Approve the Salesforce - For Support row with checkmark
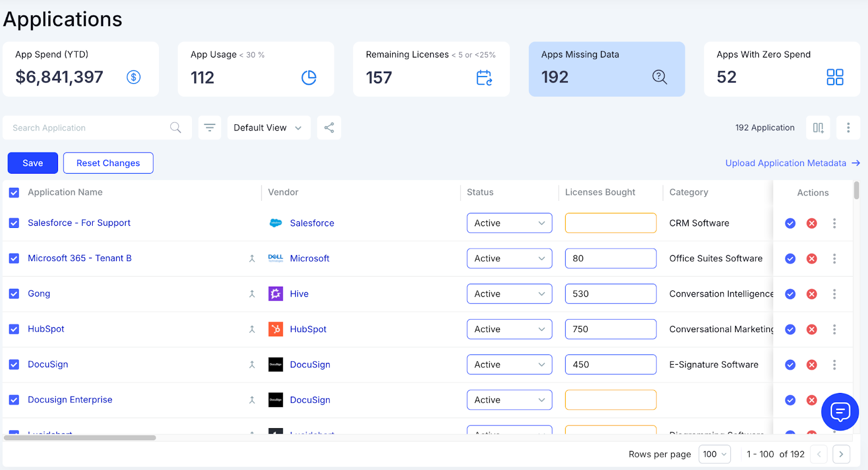The height and width of the screenshot is (470, 868). pyautogui.click(x=790, y=223)
